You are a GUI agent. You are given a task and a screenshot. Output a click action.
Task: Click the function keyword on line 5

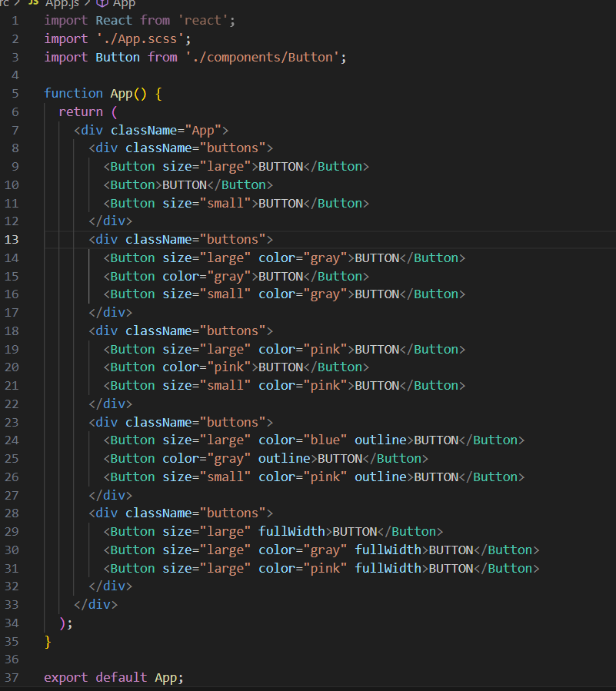coord(73,94)
